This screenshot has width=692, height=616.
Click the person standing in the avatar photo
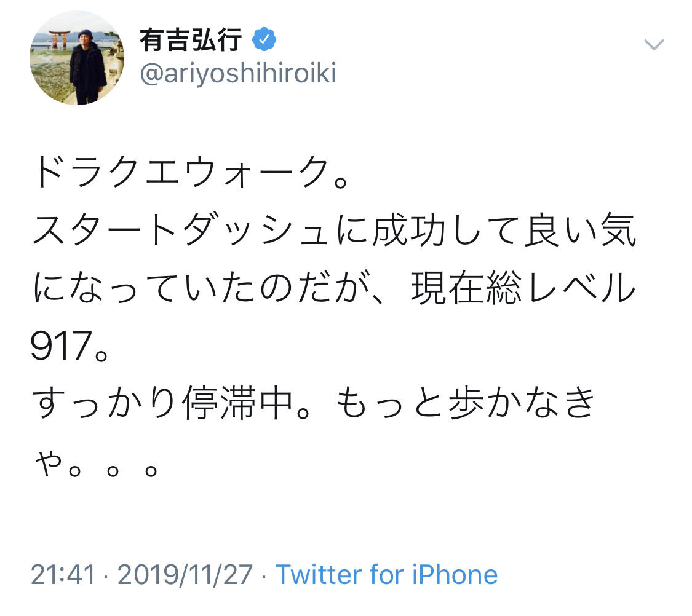tap(87, 66)
